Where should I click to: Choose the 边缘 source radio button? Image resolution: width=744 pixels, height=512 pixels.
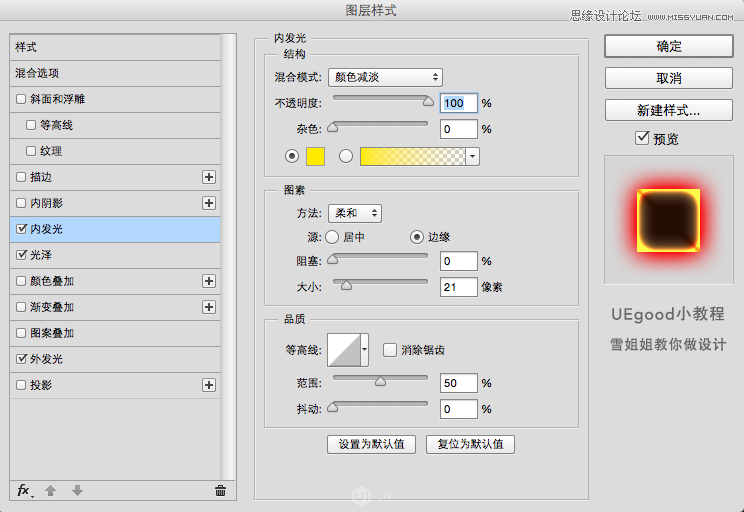tap(417, 237)
